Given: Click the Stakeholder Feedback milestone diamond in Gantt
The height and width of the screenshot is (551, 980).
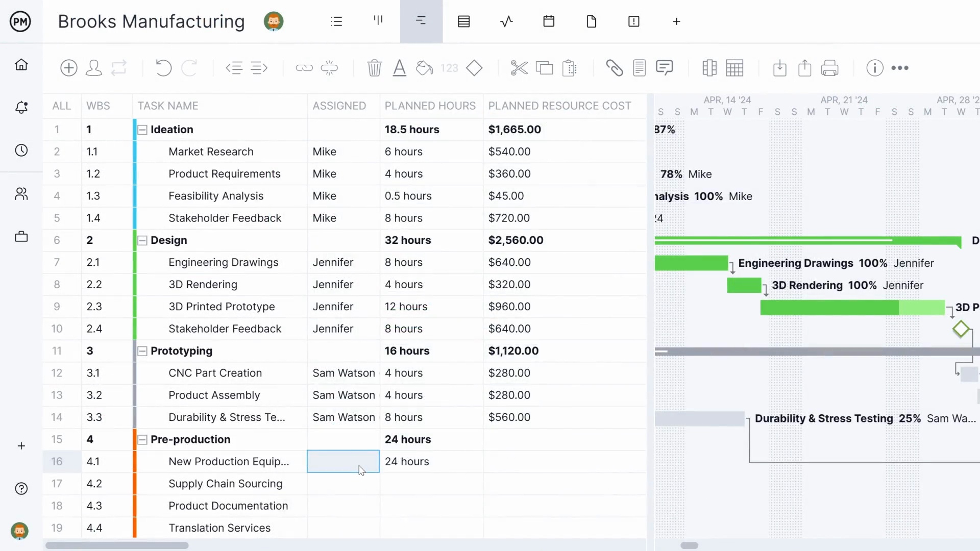Looking at the screenshot, I should coord(961,329).
